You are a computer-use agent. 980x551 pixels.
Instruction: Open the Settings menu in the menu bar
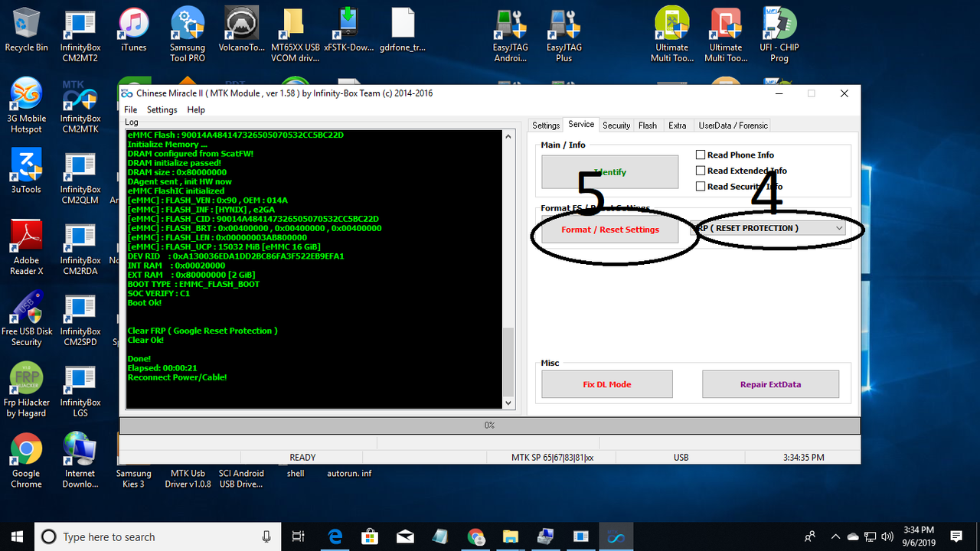click(x=162, y=109)
